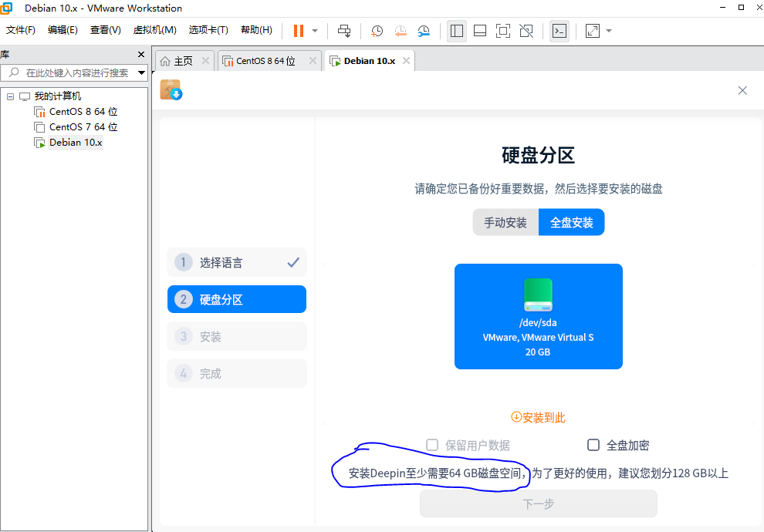Screen dimensions: 764x532
Task: Toggle the library sidebar view icon
Action: [x=457, y=31]
